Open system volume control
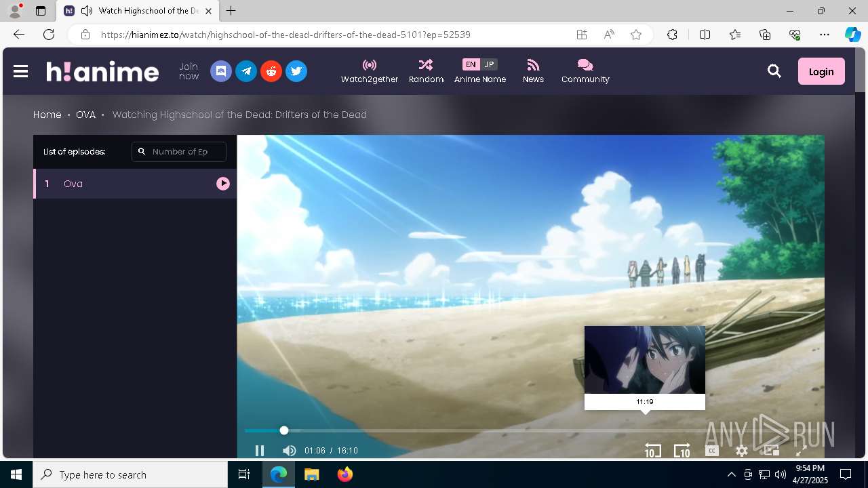 [781, 474]
